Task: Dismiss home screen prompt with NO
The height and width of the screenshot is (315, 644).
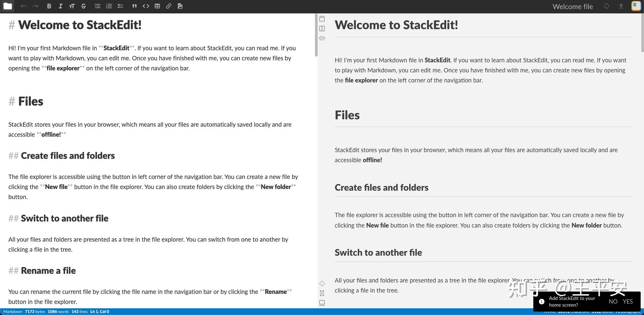Action: (613, 301)
